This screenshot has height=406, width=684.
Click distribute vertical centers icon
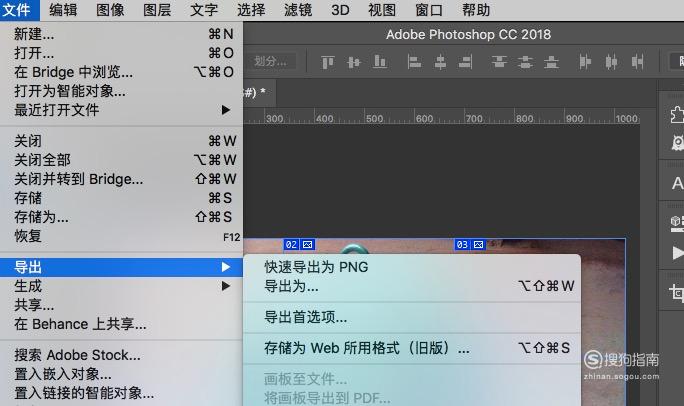tap(525, 62)
